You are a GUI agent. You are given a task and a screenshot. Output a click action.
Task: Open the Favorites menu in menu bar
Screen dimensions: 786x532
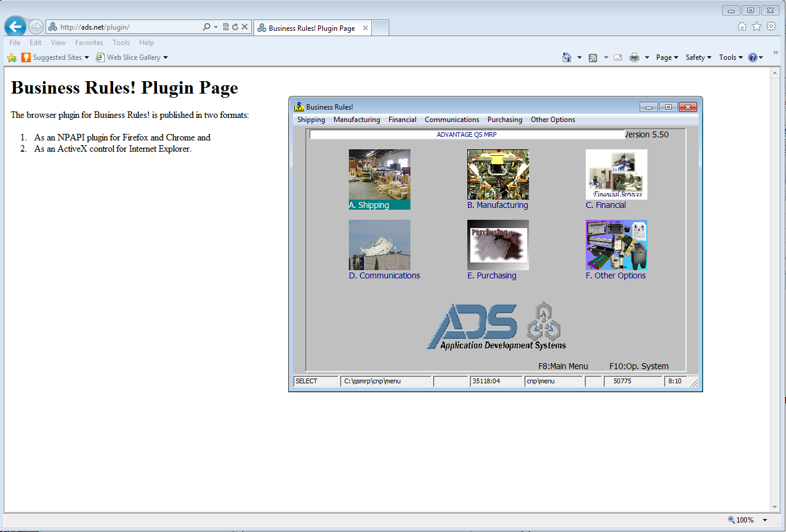[x=89, y=43]
